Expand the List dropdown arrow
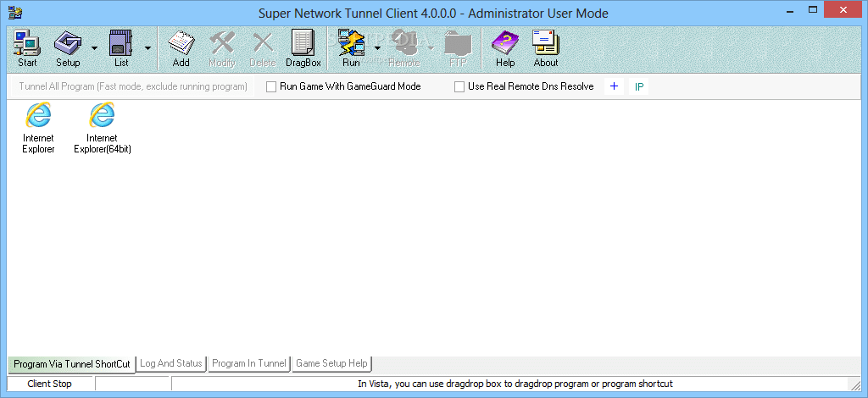Image resolution: width=868 pixels, height=398 pixels. [x=147, y=48]
